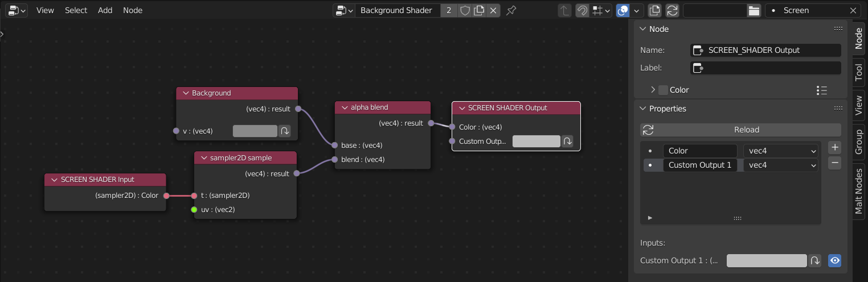Collapse the Properties panel
868x282 pixels.
643,109
